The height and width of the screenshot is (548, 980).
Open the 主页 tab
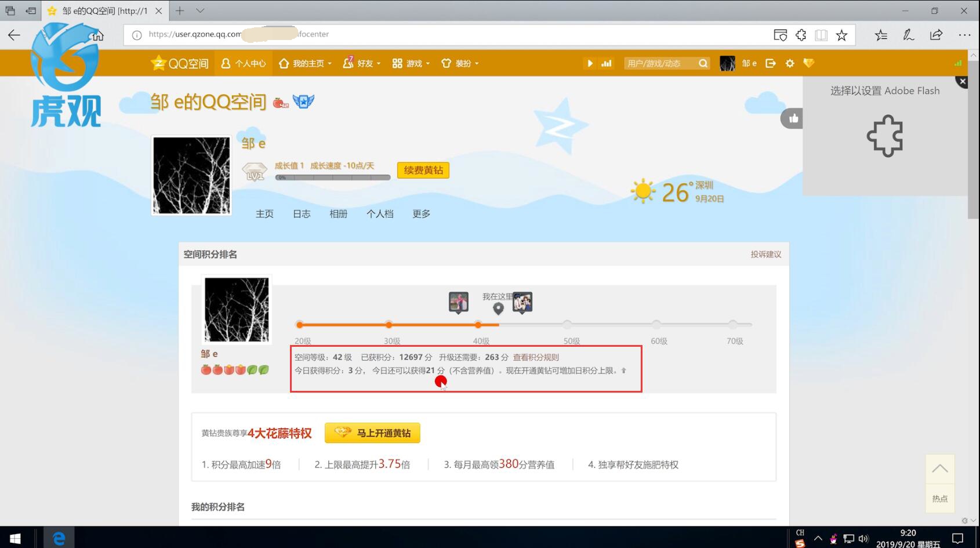tap(264, 214)
